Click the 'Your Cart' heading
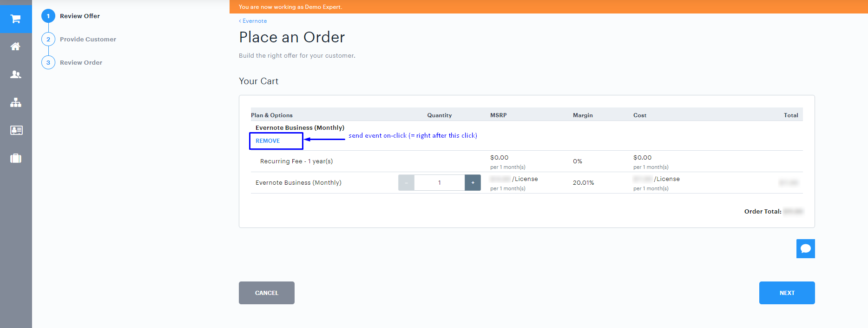This screenshot has height=328, width=868. coord(259,81)
